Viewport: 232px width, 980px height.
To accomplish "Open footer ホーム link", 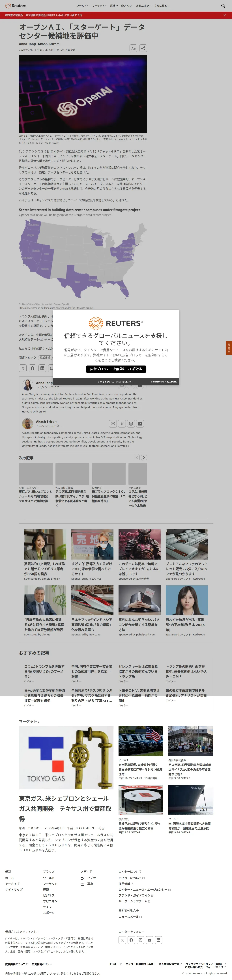I will [x=10, y=878].
